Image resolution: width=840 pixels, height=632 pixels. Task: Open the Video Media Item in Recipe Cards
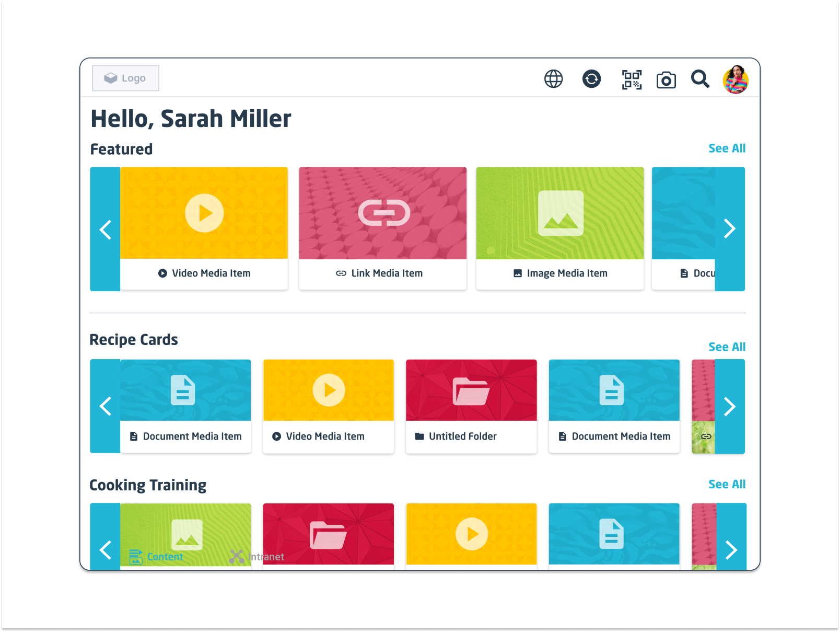[329, 406]
